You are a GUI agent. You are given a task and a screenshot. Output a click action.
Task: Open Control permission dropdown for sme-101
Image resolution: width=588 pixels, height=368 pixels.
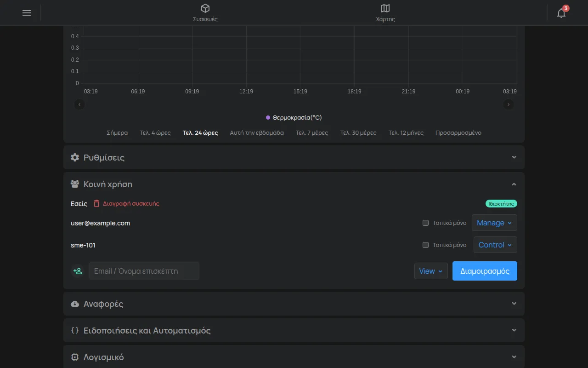495,245
